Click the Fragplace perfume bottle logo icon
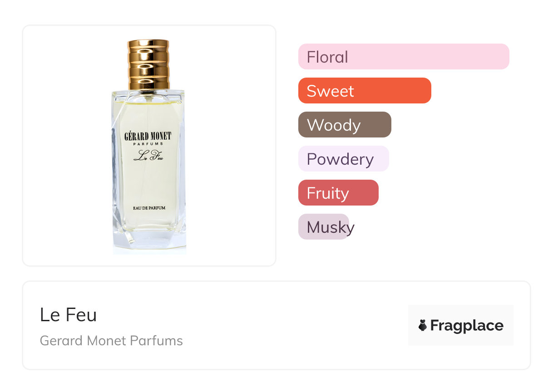 click(x=423, y=325)
